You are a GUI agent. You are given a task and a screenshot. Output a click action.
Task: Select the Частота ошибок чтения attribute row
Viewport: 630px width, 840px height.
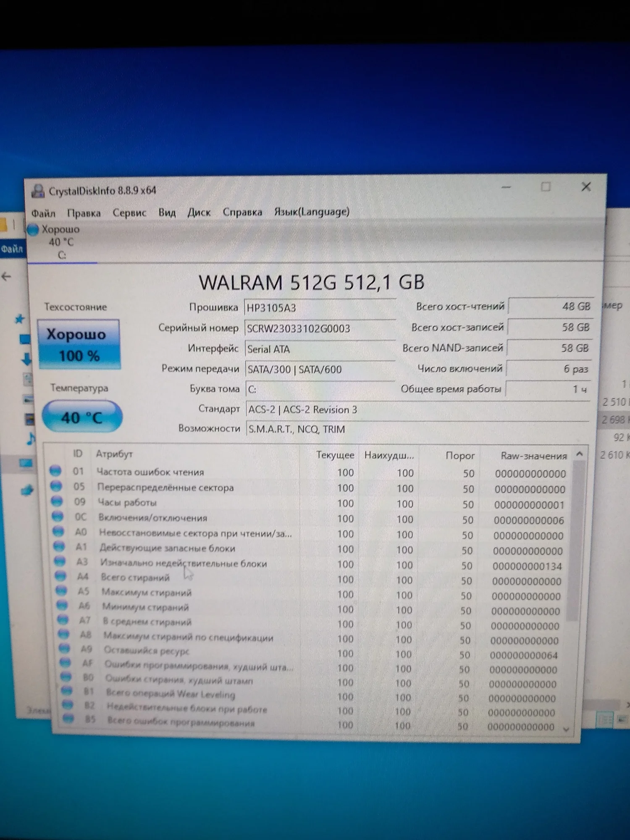(x=309, y=472)
